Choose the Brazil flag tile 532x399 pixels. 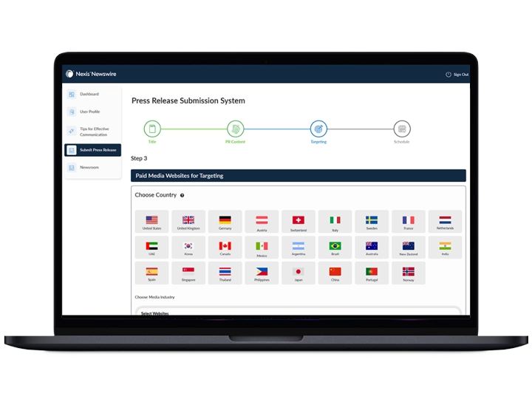tap(335, 248)
